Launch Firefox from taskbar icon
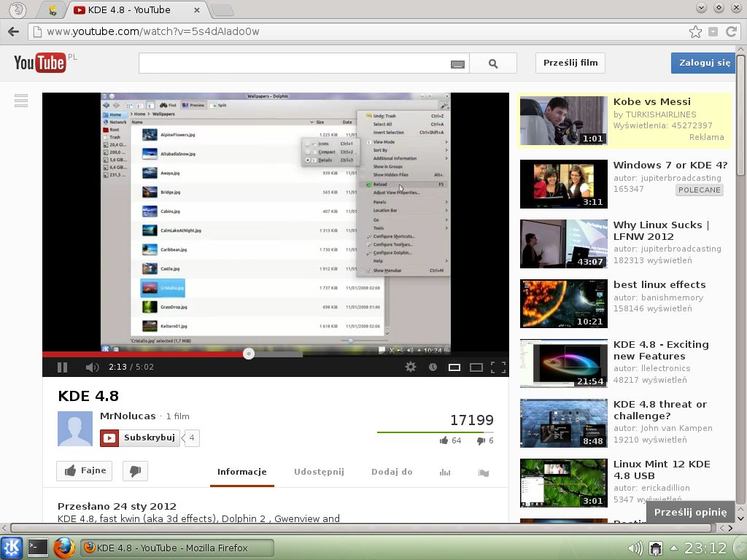 (x=64, y=548)
